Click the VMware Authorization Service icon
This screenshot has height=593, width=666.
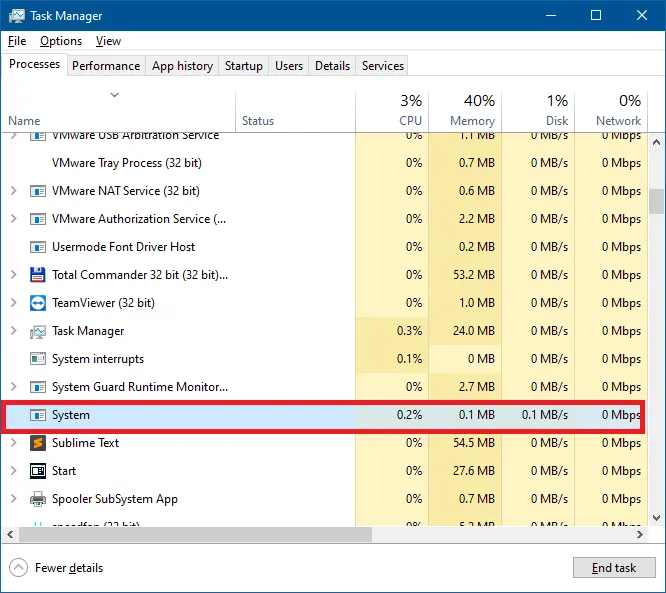(38, 219)
